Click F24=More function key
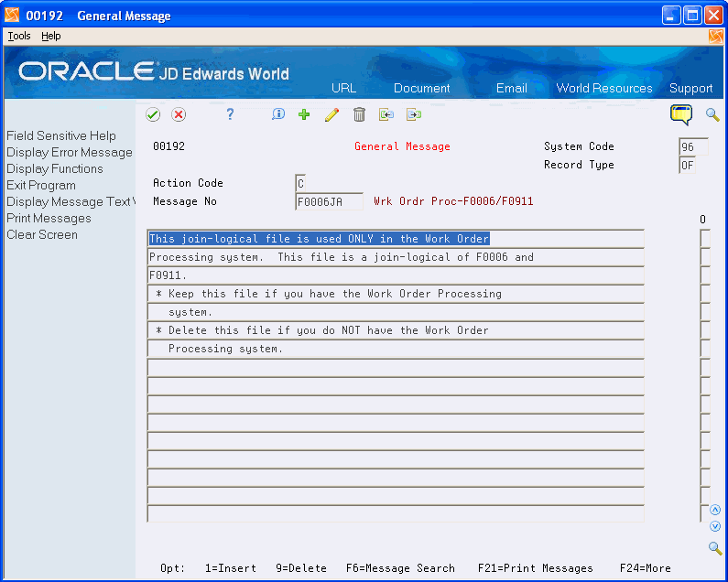This screenshot has height=582, width=728. coord(646,568)
